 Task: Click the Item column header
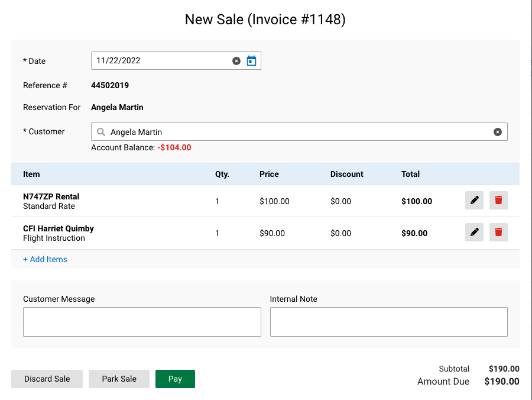coord(31,174)
